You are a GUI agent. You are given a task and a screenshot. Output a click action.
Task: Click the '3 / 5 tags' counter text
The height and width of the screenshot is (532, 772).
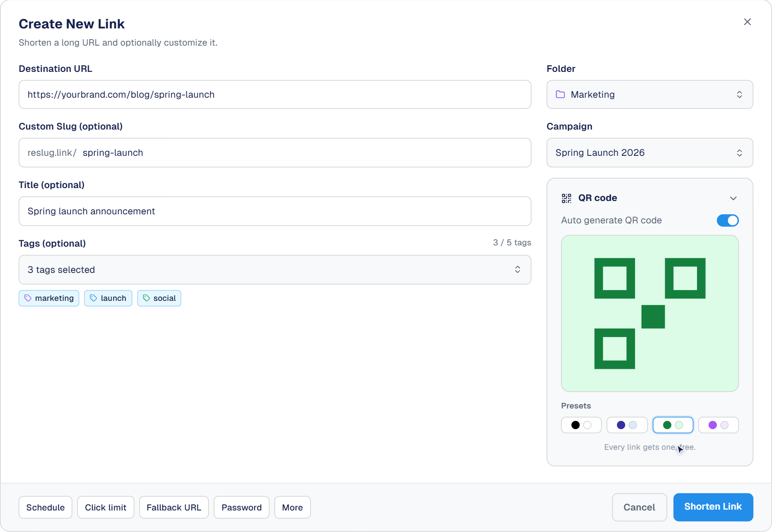click(x=512, y=242)
